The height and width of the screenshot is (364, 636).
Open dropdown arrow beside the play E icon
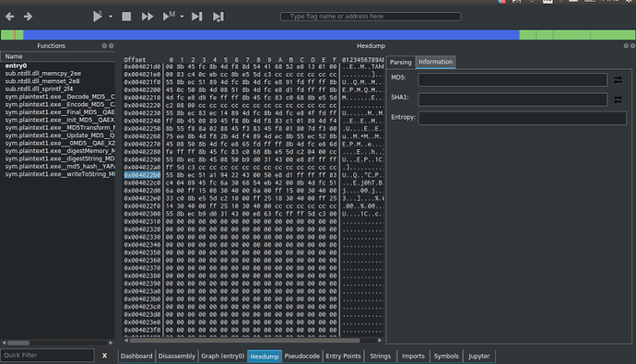pyautogui.click(x=111, y=17)
